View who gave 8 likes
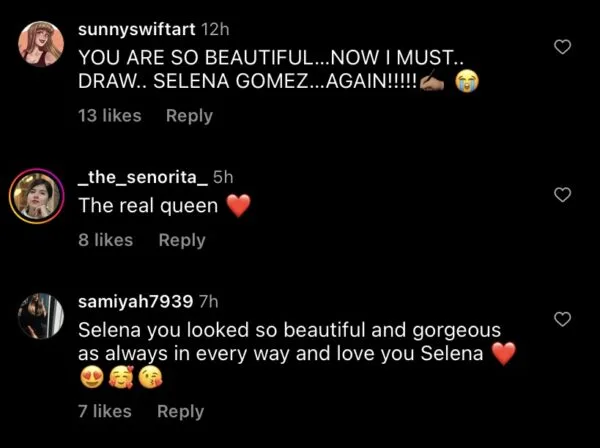Image resolution: width=600 pixels, height=448 pixels. [x=105, y=240]
